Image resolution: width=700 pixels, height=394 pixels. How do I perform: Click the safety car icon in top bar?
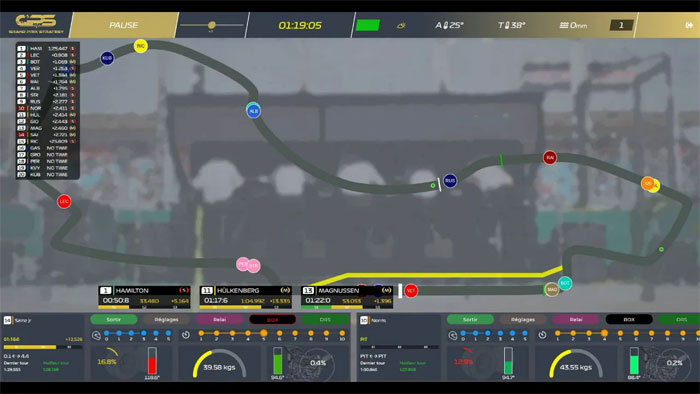click(401, 25)
